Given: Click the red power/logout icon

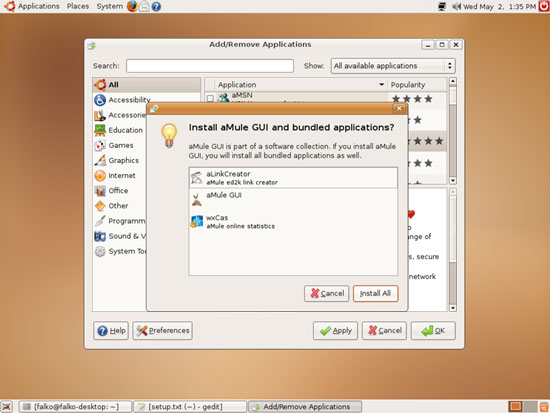Looking at the screenshot, I should (x=544, y=6).
